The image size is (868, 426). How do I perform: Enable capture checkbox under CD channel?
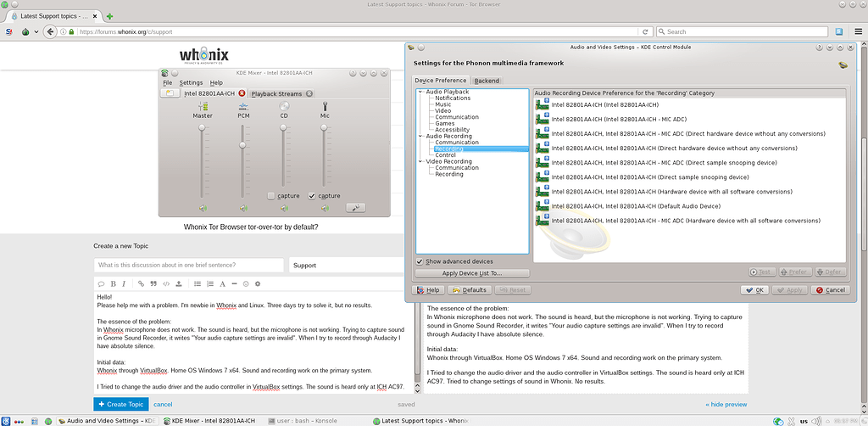(x=271, y=196)
